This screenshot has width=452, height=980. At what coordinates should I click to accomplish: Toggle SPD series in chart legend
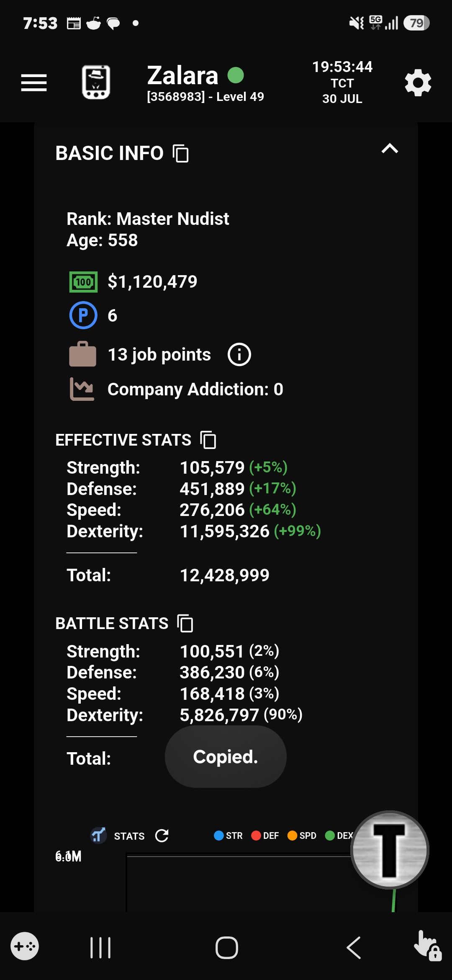click(x=302, y=836)
